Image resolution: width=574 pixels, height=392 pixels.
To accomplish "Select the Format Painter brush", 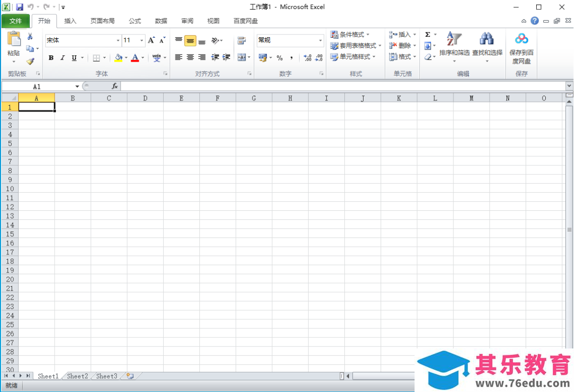I will tap(30, 61).
